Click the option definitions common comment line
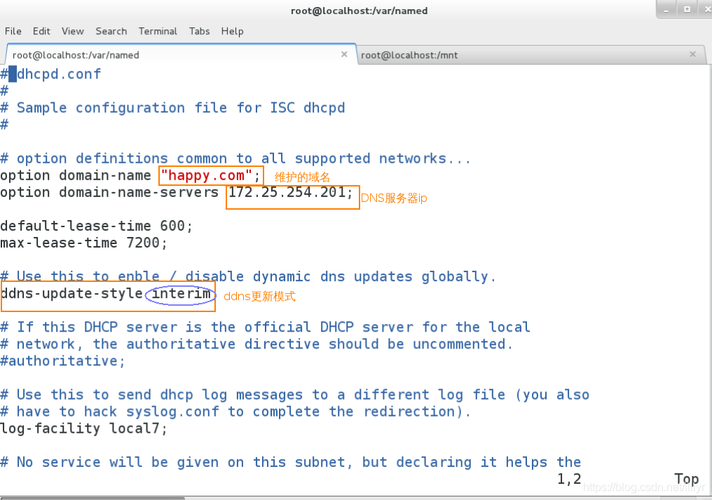712x500 pixels. (x=236, y=158)
